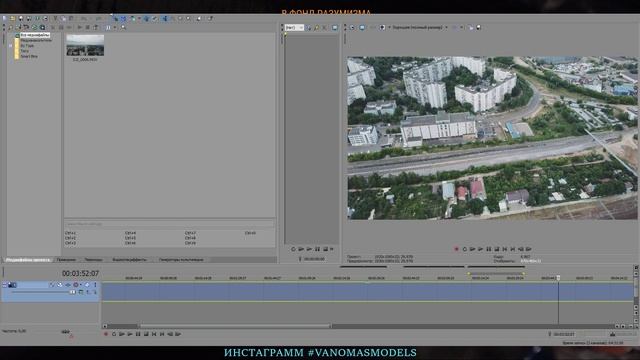Switch to Project Media tab

pos(28,260)
